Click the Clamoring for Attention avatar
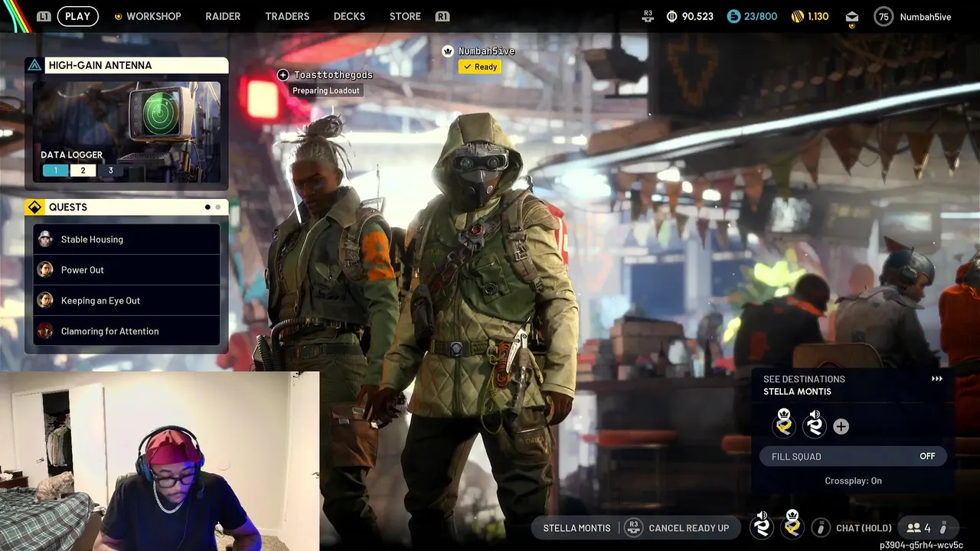Screen dimensions: 980x551 [x=45, y=331]
